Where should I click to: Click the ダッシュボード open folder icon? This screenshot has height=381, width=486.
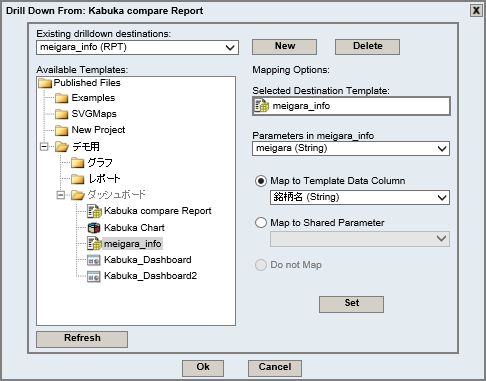click(78, 194)
